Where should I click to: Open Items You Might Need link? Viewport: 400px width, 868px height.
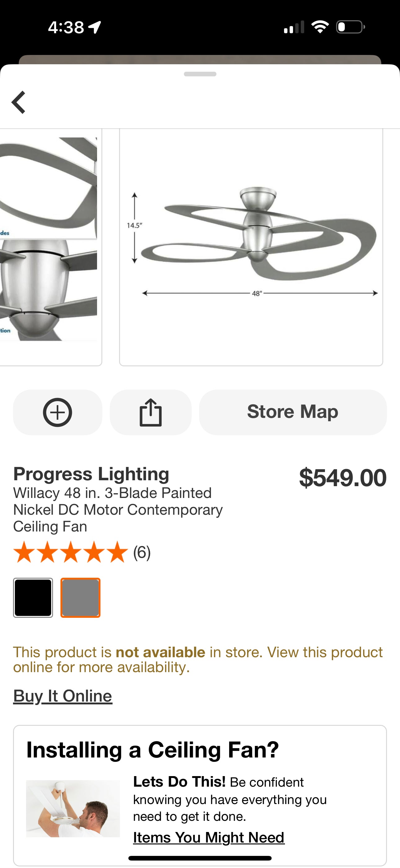(x=209, y=837)
